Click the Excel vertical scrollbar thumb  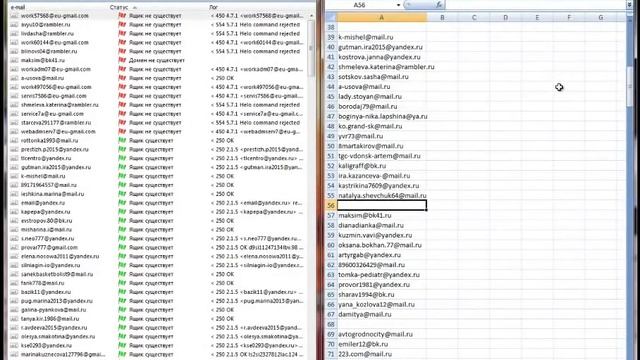(630, 86)
